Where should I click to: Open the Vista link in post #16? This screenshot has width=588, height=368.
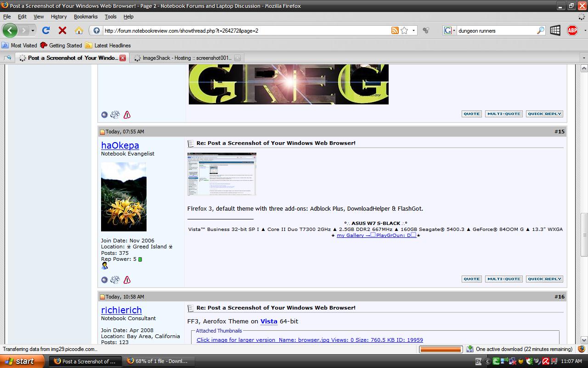[x=269, y=321]
